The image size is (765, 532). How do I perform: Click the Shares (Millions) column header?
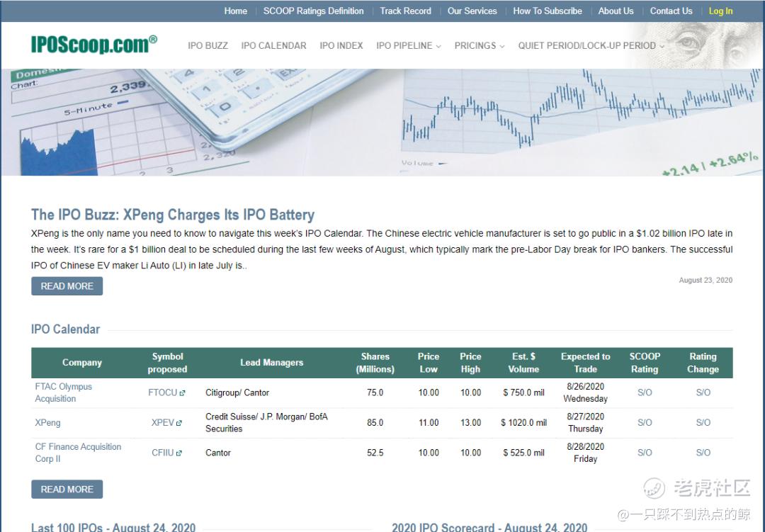click(x=375, y=363)
